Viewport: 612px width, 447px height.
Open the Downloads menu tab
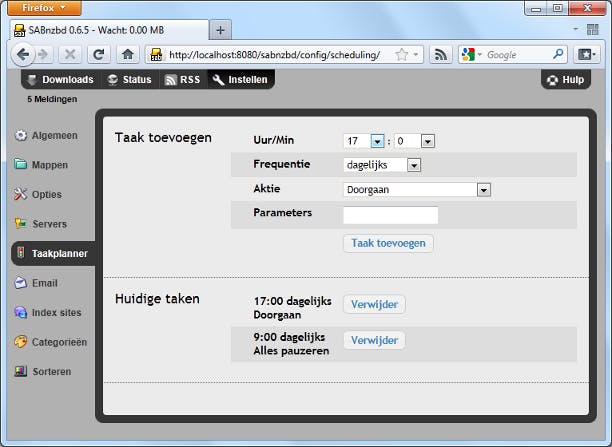(x=61, y=80)
